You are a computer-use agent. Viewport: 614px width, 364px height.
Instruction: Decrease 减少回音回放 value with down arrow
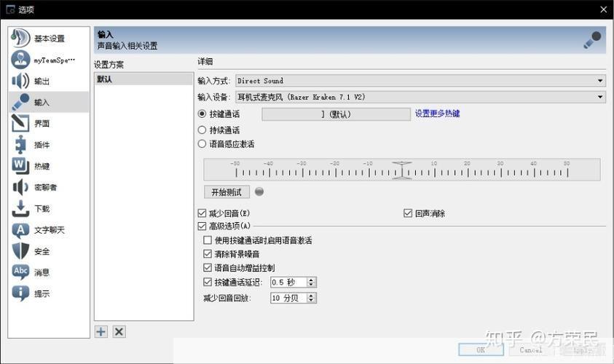[311, 301]
